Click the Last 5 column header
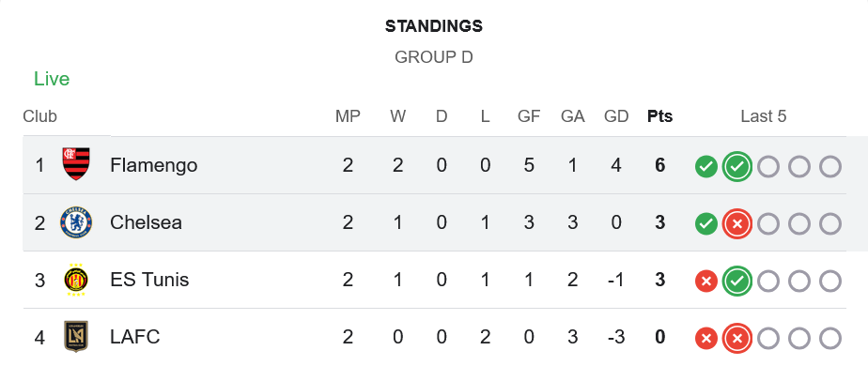The image size is (868, 381). click(763, 116)
